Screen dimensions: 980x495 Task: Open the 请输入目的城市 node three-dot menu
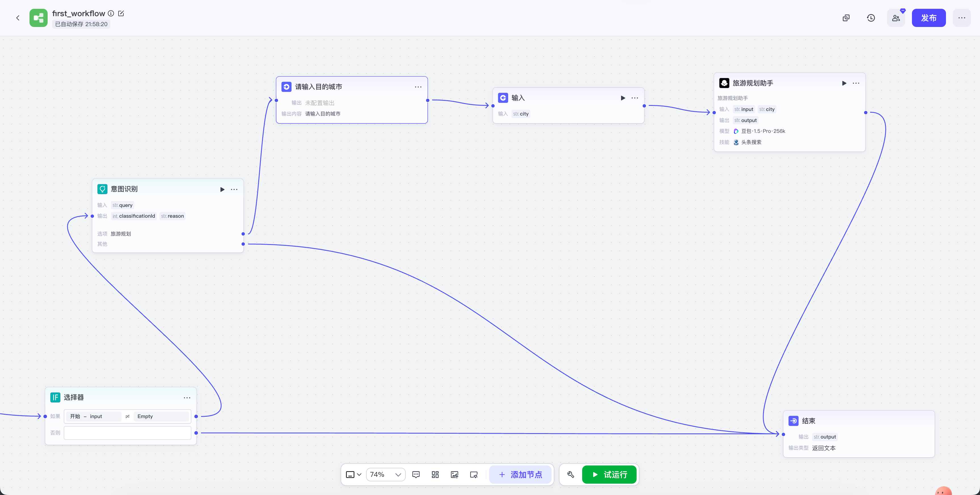click(418, 87)
